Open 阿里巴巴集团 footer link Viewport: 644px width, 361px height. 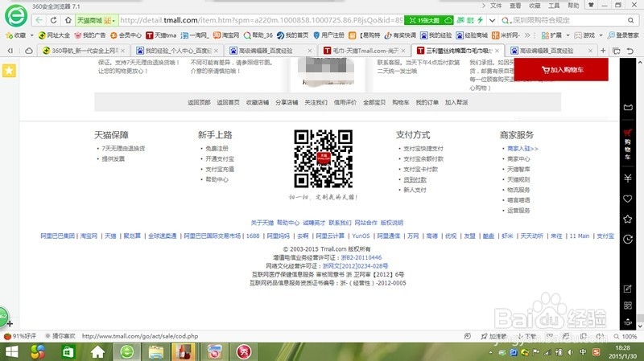coord(57,236)
